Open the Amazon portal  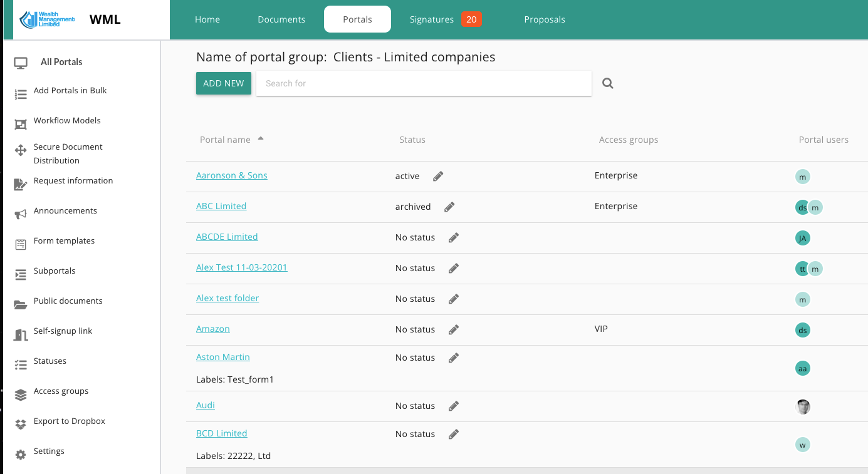(213, 328)
